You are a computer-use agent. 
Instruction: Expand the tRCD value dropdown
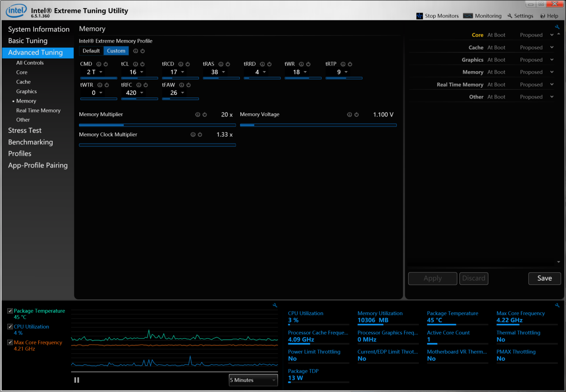coord(183,72)
